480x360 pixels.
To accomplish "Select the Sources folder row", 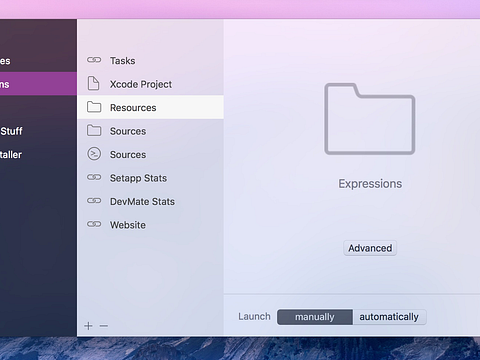I will (150, 131).
